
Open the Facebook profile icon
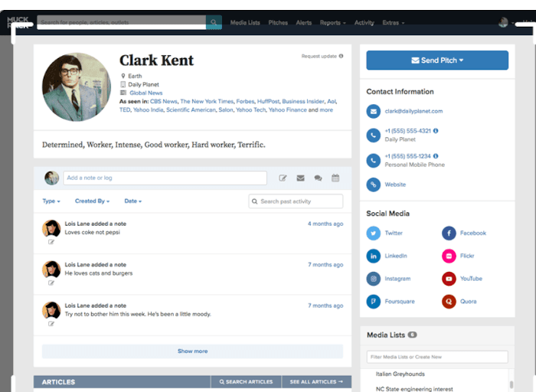pos(449,234)
